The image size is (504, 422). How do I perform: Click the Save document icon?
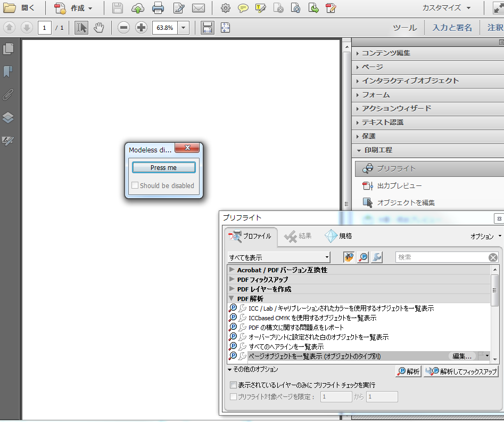coord(117,8)
